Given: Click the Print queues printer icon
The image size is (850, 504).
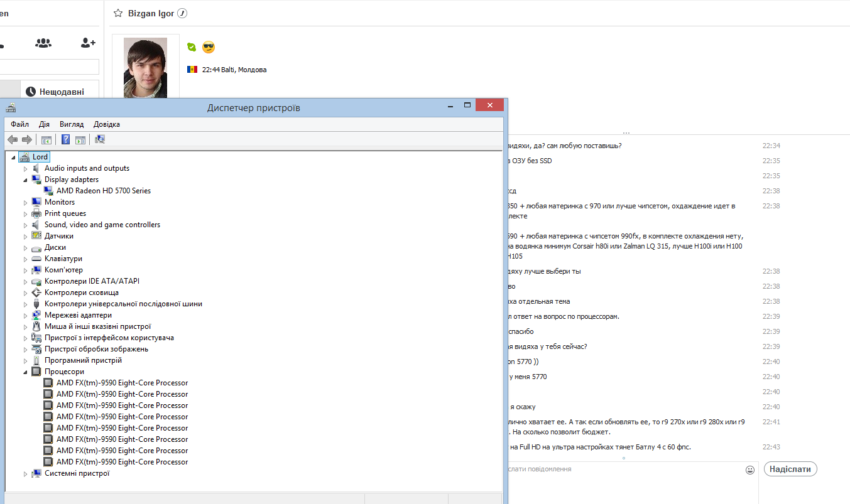Looking at the screenshot, I should tap(36, 213).
